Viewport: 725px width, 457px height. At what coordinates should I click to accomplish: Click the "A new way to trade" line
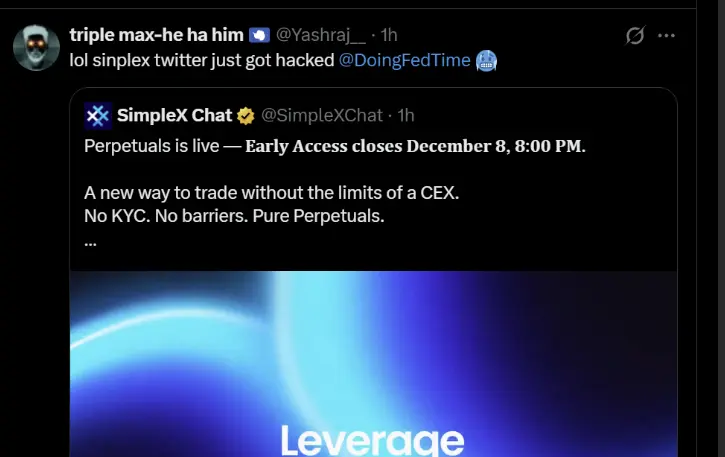click(x=271, y=193)
